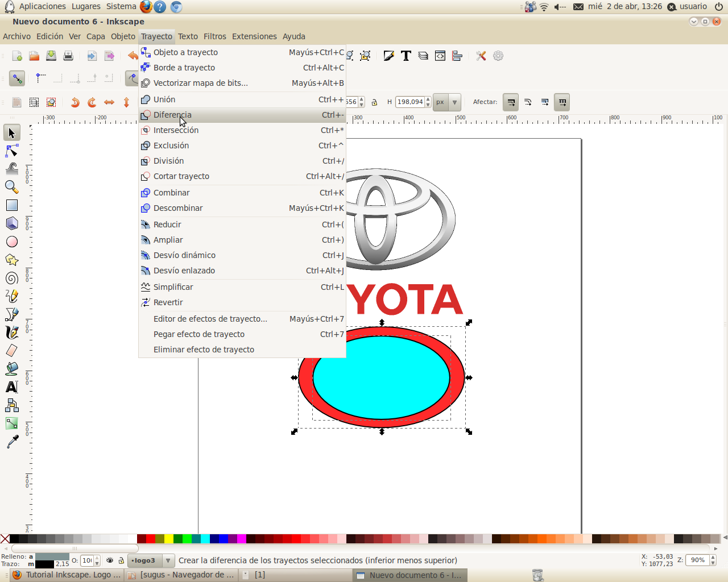Image resolution: width=728 pixels, height=582 pixels.
Task: Select the star polygon tool
Action: click(11, 260)
